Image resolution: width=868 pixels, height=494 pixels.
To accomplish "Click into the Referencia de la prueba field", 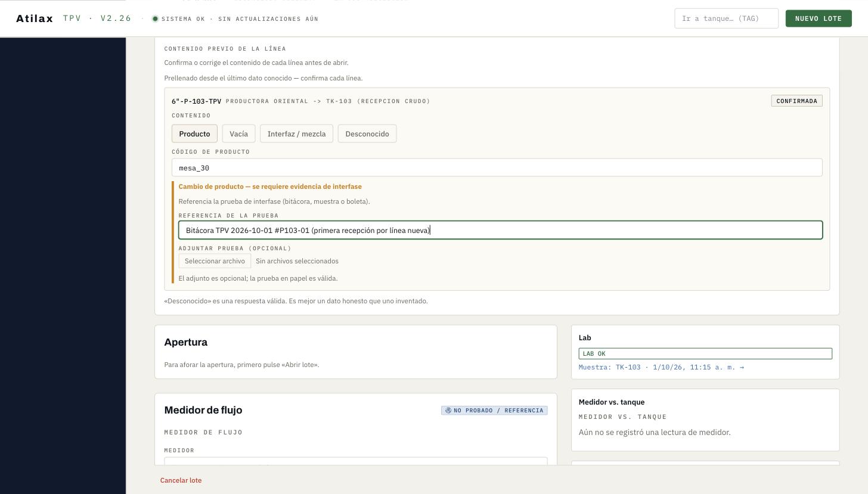I will (500, 230).
